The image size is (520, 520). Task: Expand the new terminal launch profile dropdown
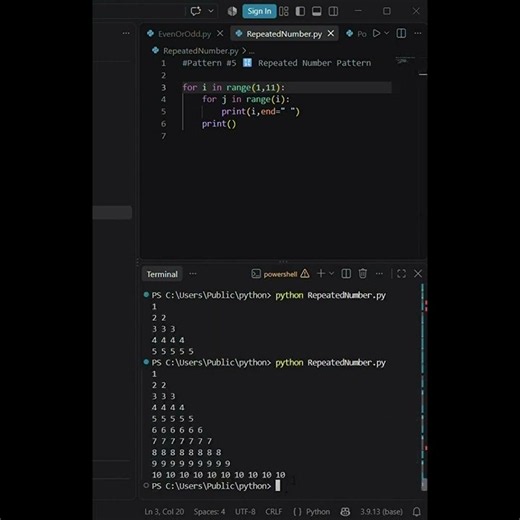pos(331,274)
